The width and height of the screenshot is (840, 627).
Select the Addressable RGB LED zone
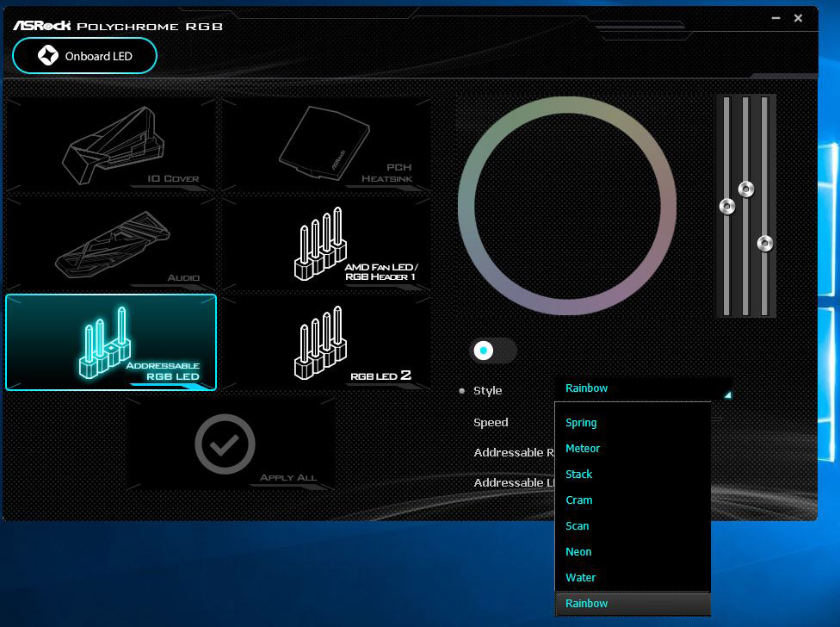coord(111,342)
